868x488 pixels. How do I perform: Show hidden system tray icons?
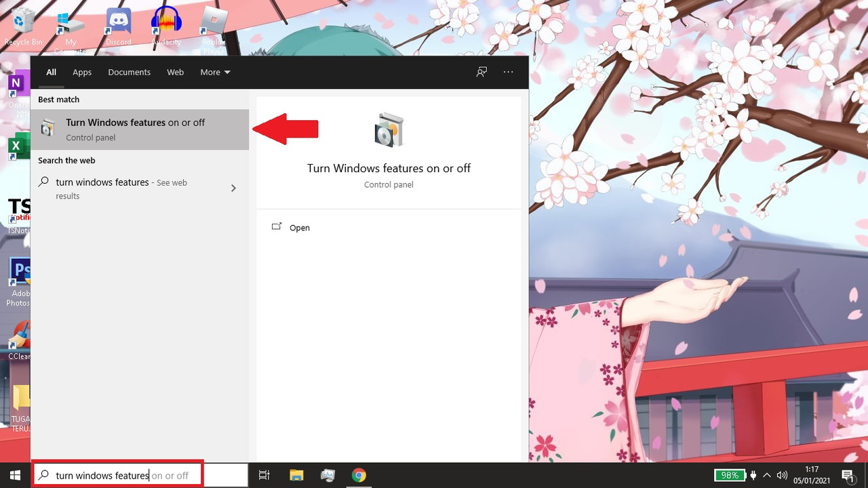(x=767, y=475)
